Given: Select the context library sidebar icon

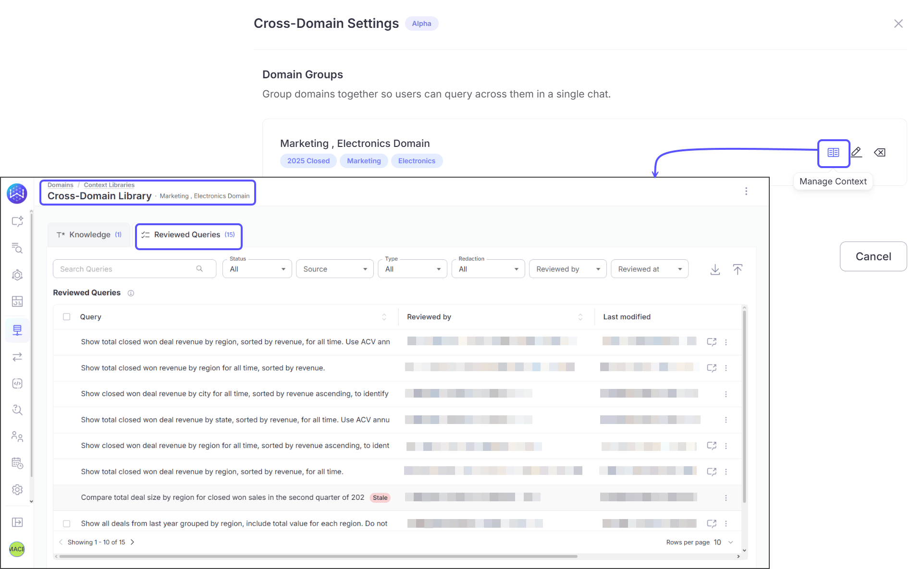Looking at the screenshot, I should (17, 330).
